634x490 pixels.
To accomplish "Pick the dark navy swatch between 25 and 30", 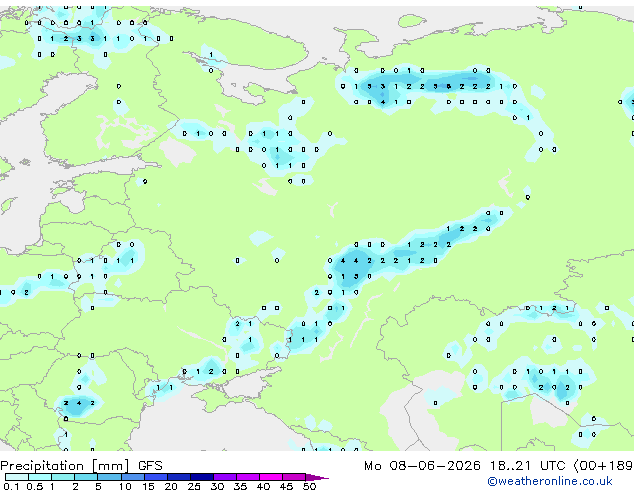I will point(202,477).
